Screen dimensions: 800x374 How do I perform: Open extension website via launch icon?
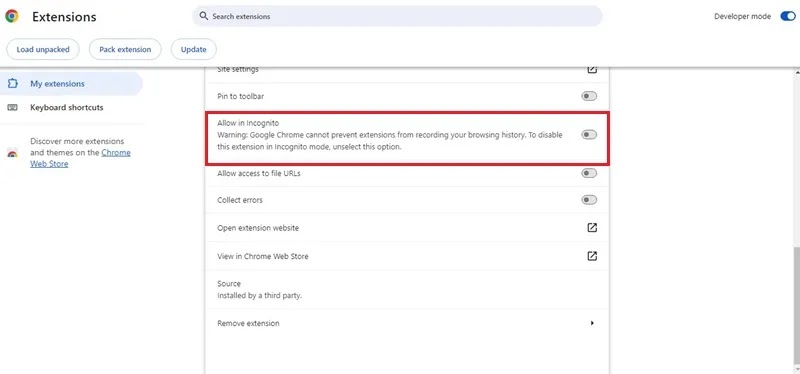coord(592,228)
